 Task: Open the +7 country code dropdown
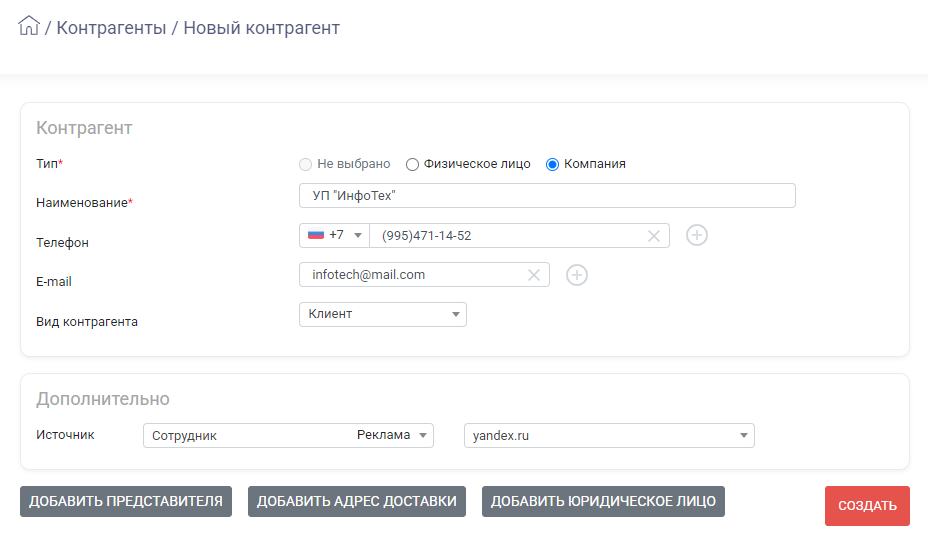(334, 236)
